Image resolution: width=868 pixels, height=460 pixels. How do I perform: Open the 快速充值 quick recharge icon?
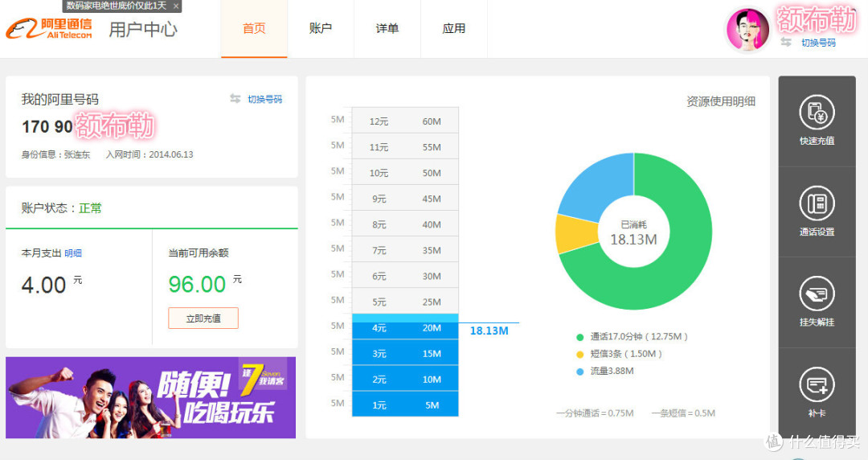point(817,113)
